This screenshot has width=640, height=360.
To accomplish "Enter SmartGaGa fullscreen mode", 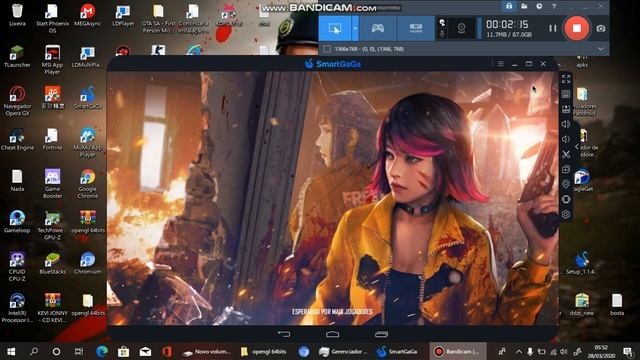I will pos(566,79).
